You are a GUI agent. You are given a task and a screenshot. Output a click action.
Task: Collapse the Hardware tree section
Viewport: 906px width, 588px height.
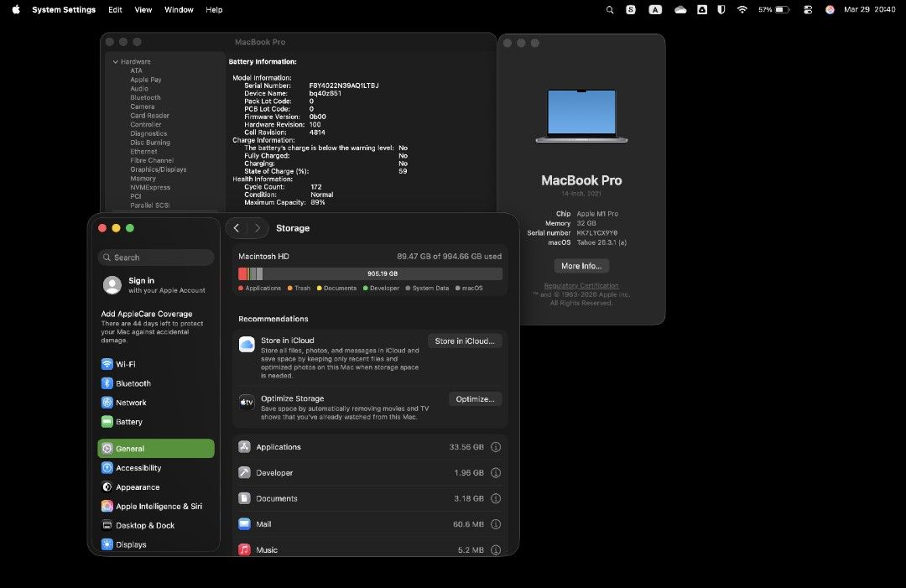point(116,62)
